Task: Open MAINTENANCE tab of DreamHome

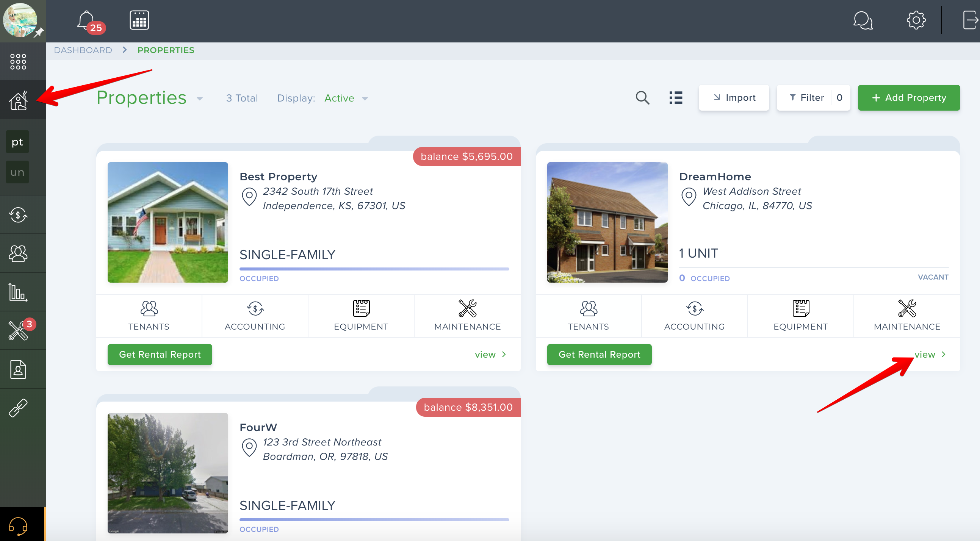Action: [907, 316]
